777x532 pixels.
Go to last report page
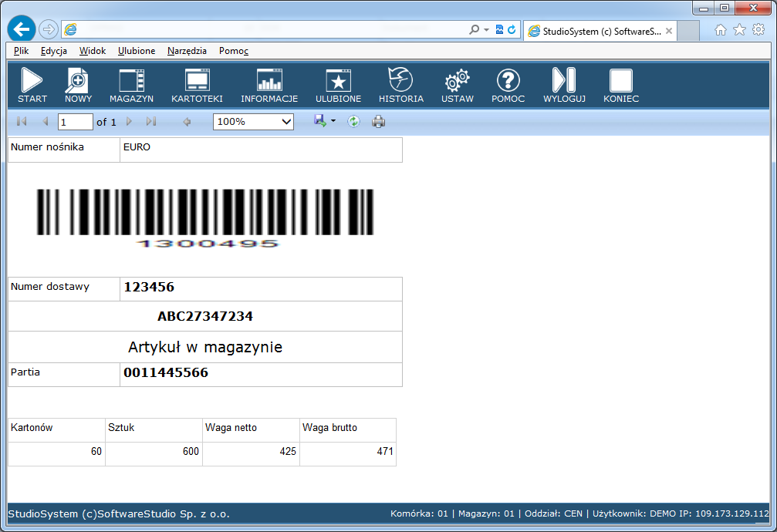pos(151,121)
